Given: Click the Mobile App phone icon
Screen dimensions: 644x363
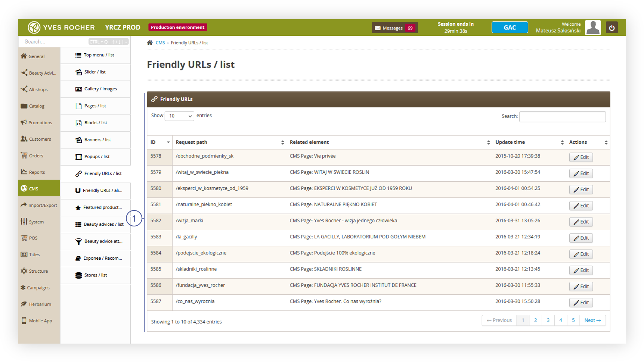Looking at the screenshot, I should click(x=24, y=320).
